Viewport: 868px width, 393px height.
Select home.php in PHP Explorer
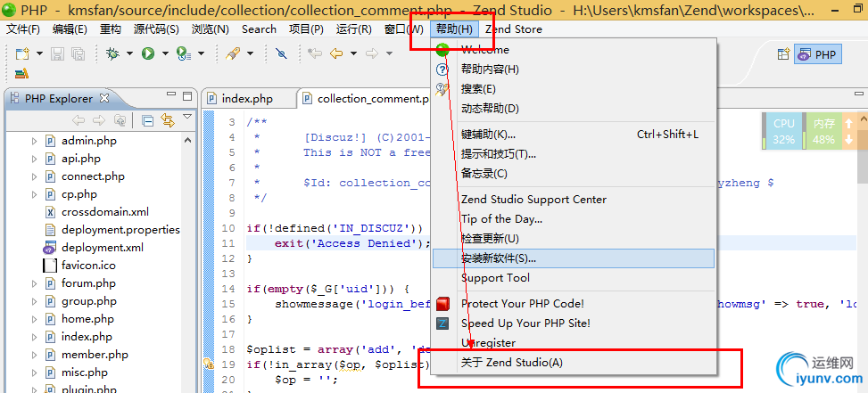[87, 319]
